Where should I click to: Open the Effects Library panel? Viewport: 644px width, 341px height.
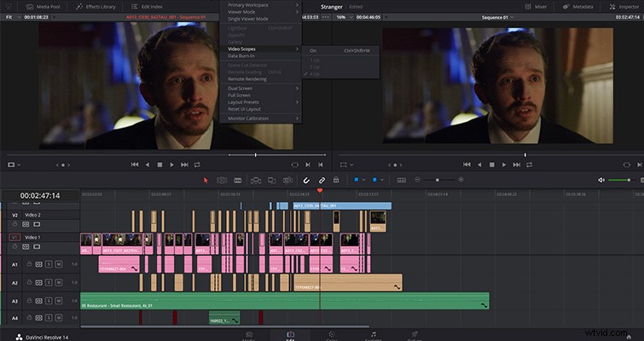coord(96,7)
